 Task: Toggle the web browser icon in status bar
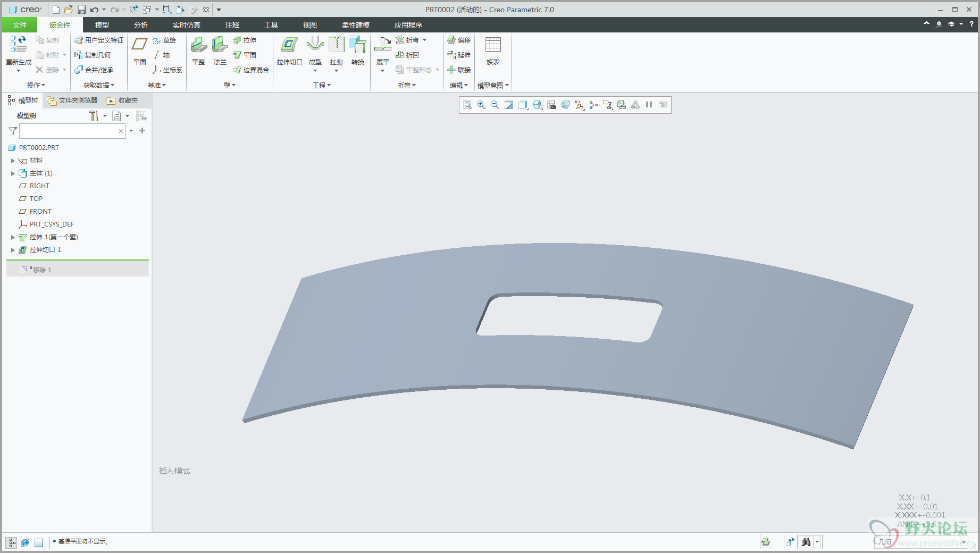tap(25, 543)
